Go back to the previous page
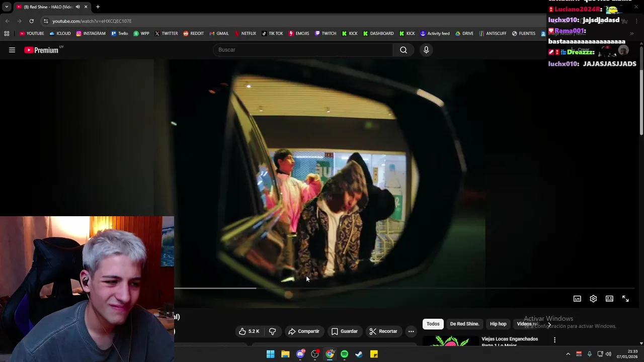This screenshot has height=362, width=644. [7, 21]
